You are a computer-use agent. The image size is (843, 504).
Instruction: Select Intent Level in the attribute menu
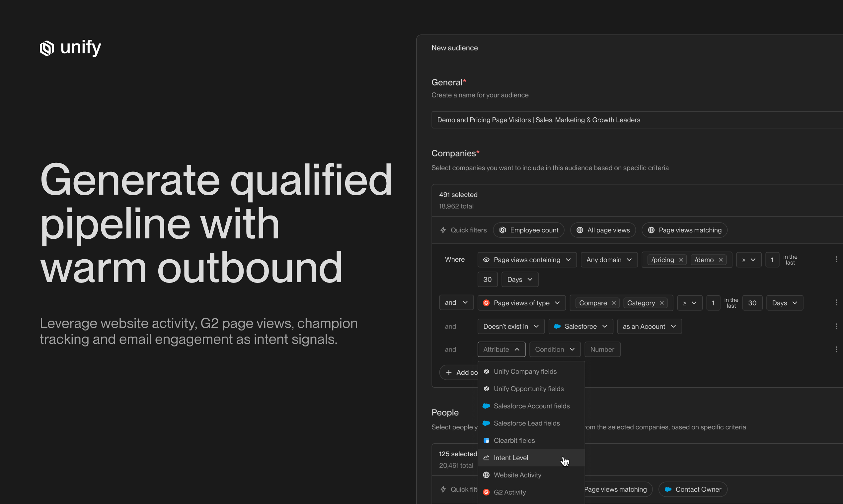pyautogui.click(x=510, y=458)
